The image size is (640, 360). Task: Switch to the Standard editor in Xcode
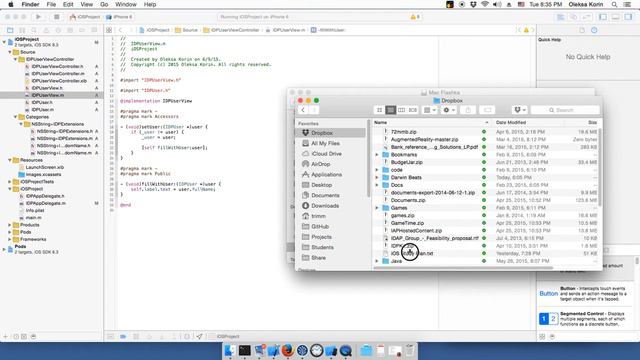point(560,17)
